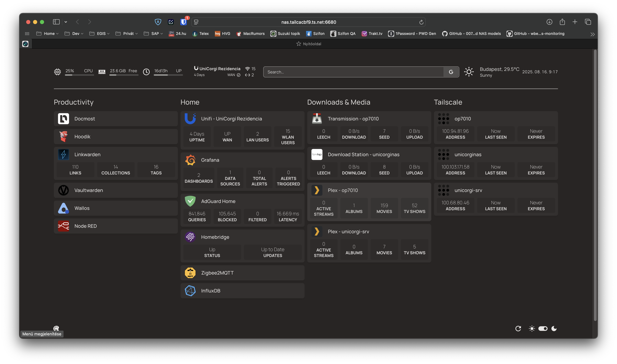Switch to dark mode via moon icon
The height and width of the screenshot is (364, 617).
554,329
